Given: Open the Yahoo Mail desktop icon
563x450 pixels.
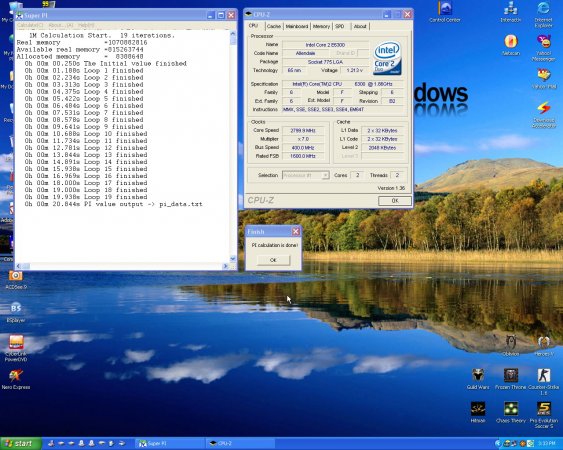Looking at the screenshot, I should tap(544, 78).
